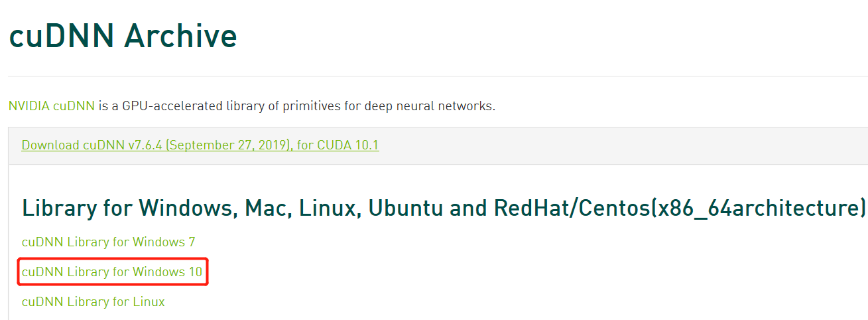Click the 'Windows 7' text in first library link
Viewport: 868px width, 320px height.
164,242
